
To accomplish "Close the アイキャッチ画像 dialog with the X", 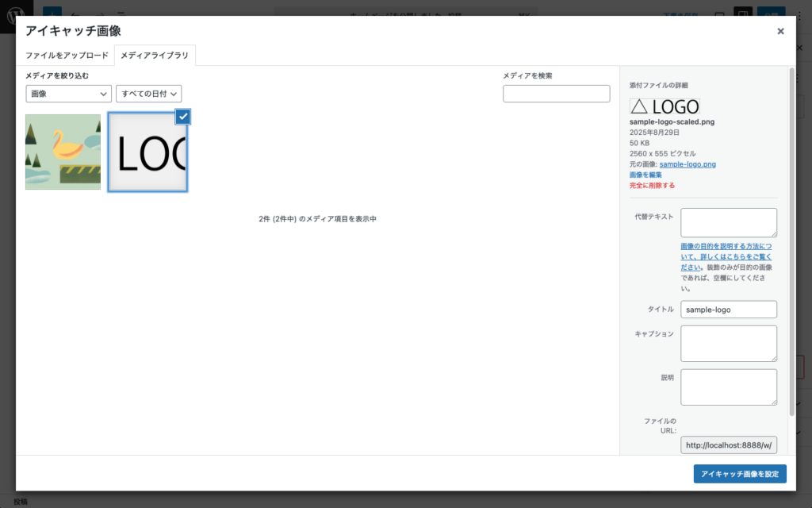I will coord(780,31).
